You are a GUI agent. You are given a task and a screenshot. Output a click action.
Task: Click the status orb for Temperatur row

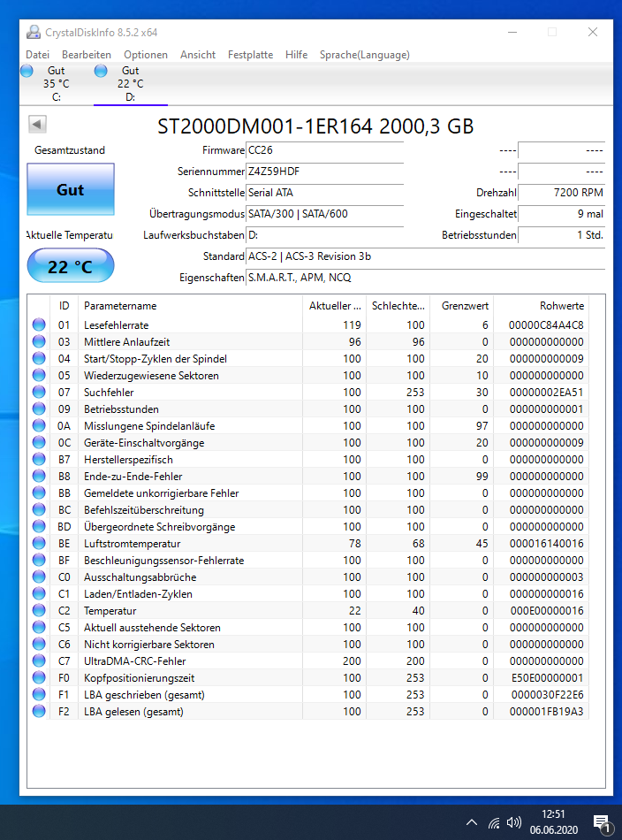tap(39, 610)
